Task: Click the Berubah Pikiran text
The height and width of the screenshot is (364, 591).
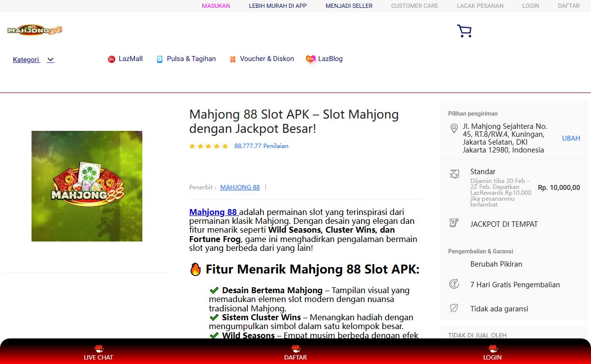Action: click(x=496, y=264)
